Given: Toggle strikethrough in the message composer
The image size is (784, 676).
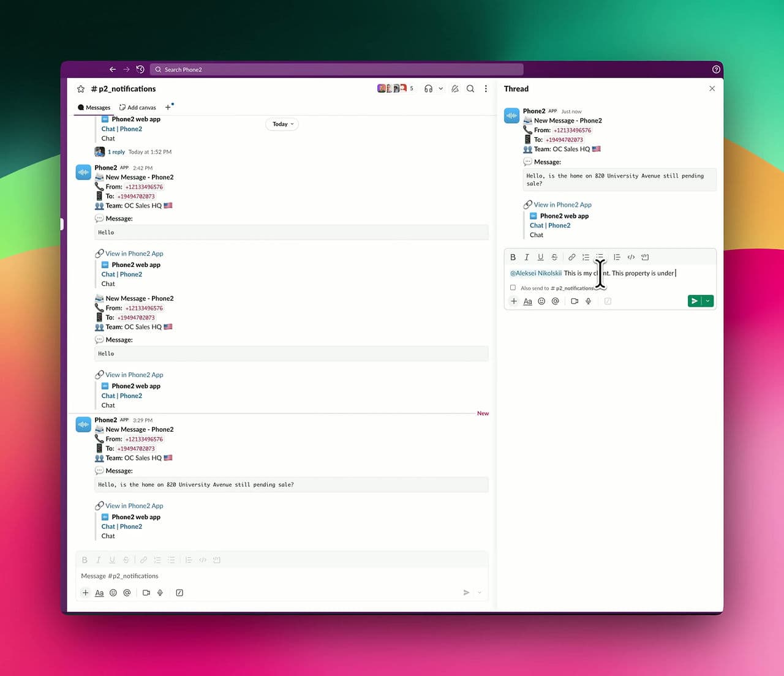Looking at the screenshot, I should tap(126, 559).
